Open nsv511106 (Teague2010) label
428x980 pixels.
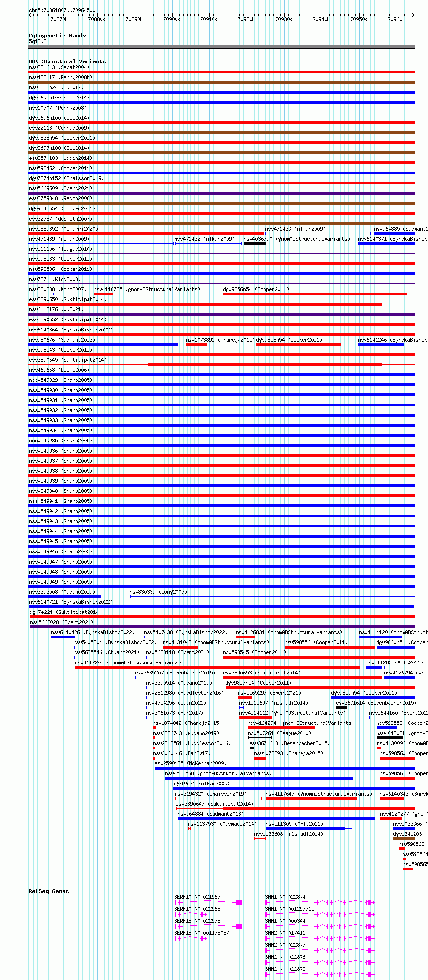click(x=61, y=249)
